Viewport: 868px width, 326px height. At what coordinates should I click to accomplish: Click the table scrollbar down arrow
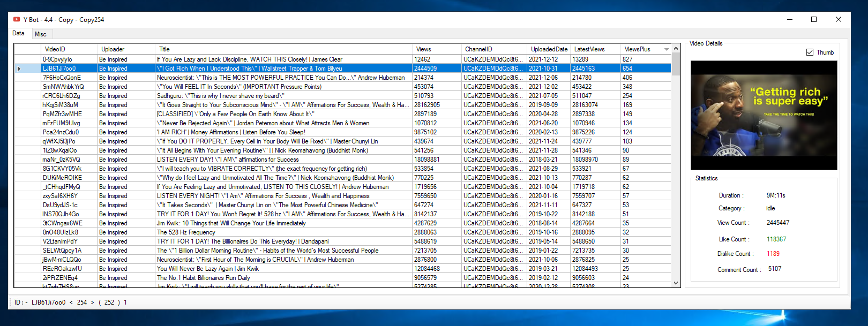point(676,283)
